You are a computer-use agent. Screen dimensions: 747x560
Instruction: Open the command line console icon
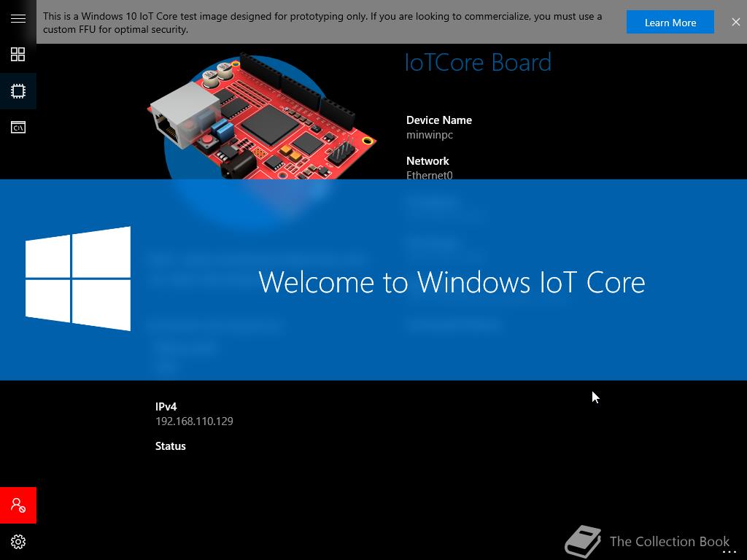[x=18, y=127]
